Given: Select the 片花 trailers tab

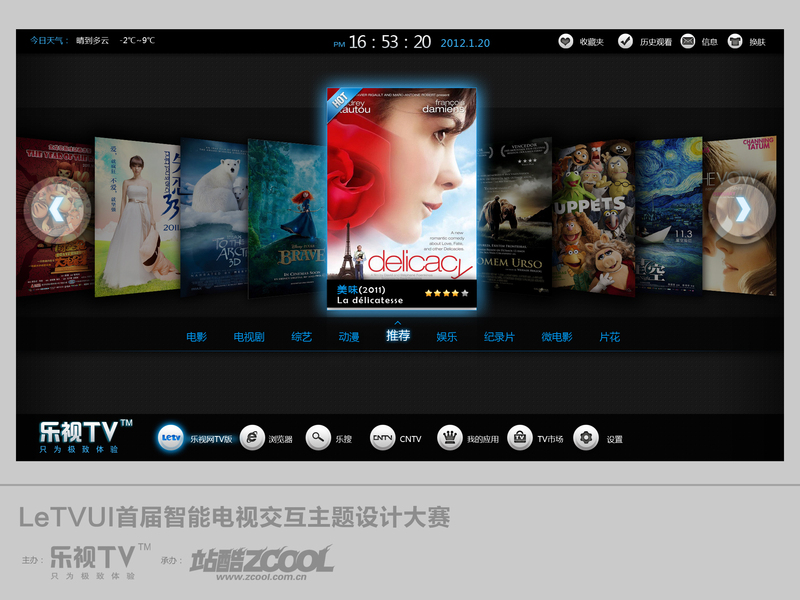Looking at the screenshot, I should 610,337.
